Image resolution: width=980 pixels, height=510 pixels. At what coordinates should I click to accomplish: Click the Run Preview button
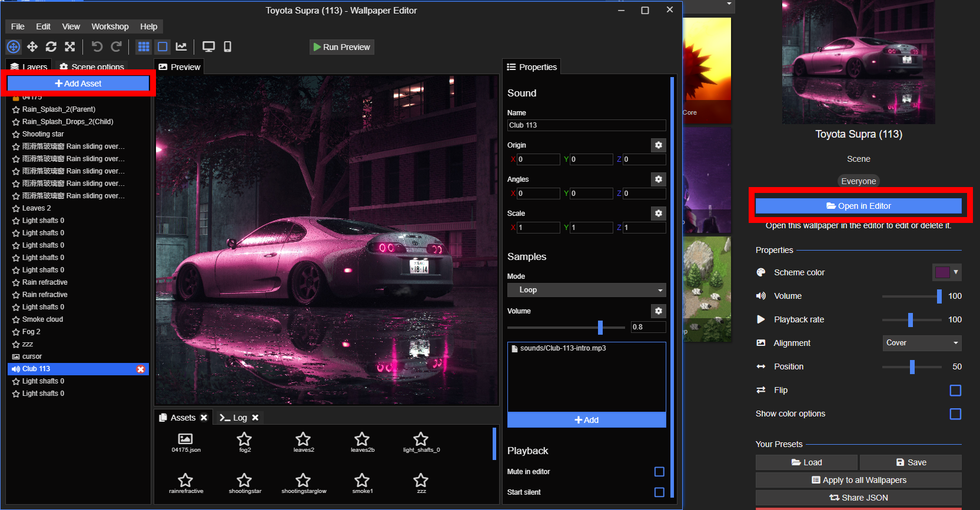click(x=342, y=47)
